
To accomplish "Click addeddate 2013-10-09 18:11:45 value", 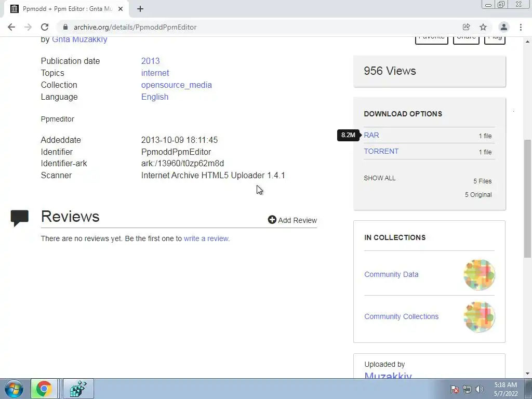I will [x=179, y=140].
